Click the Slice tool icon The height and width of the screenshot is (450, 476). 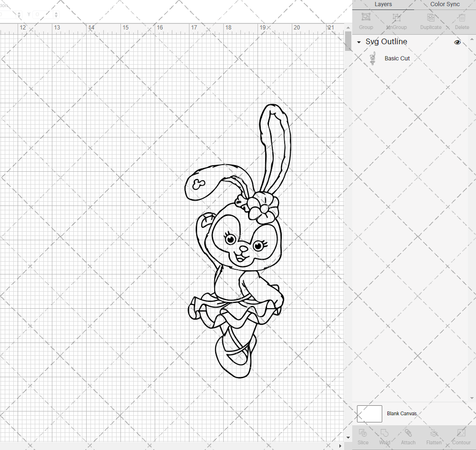click(x=363, y=433)
